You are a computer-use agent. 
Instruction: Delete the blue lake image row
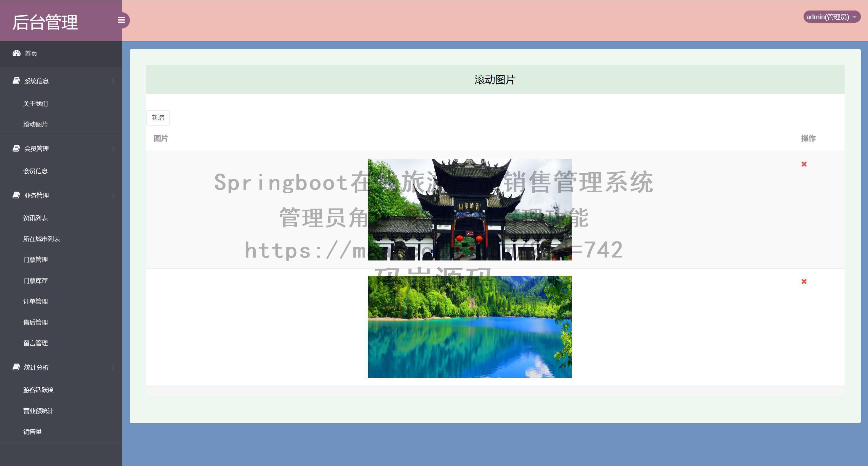(804, 281)
